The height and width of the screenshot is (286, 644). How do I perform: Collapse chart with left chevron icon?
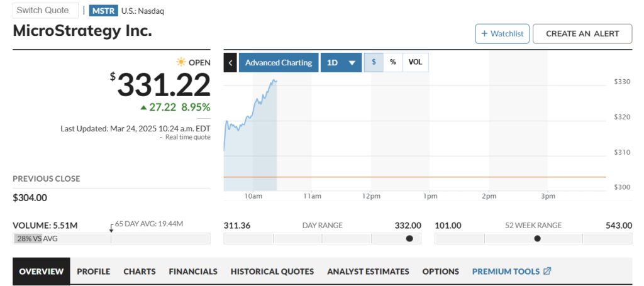[230, 63]
